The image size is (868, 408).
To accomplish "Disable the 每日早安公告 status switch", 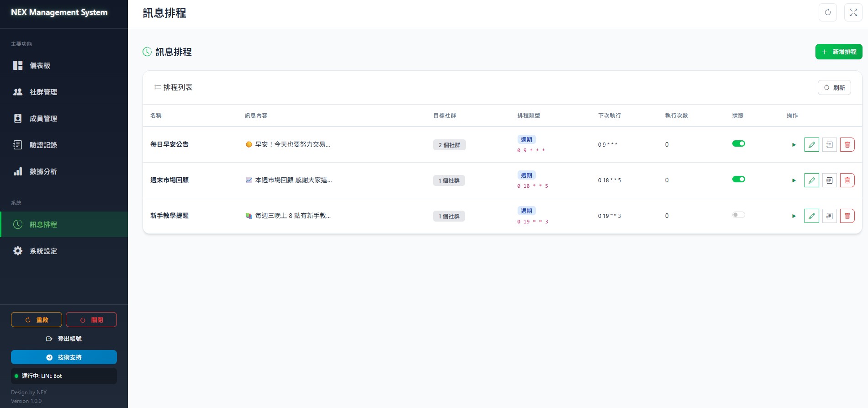I will coord(738,143).
